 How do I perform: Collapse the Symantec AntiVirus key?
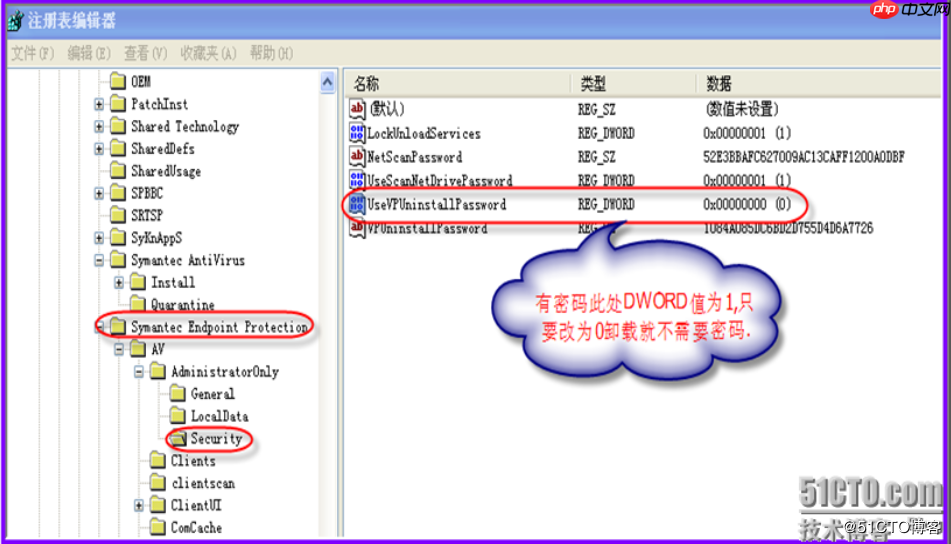point(99,260)
